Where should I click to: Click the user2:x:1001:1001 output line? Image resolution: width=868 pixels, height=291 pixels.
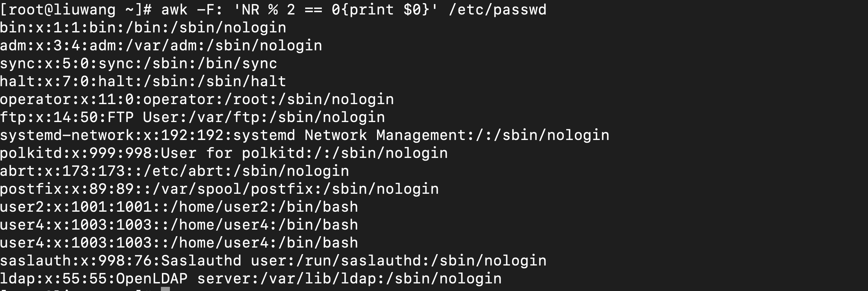coord(179,207)
